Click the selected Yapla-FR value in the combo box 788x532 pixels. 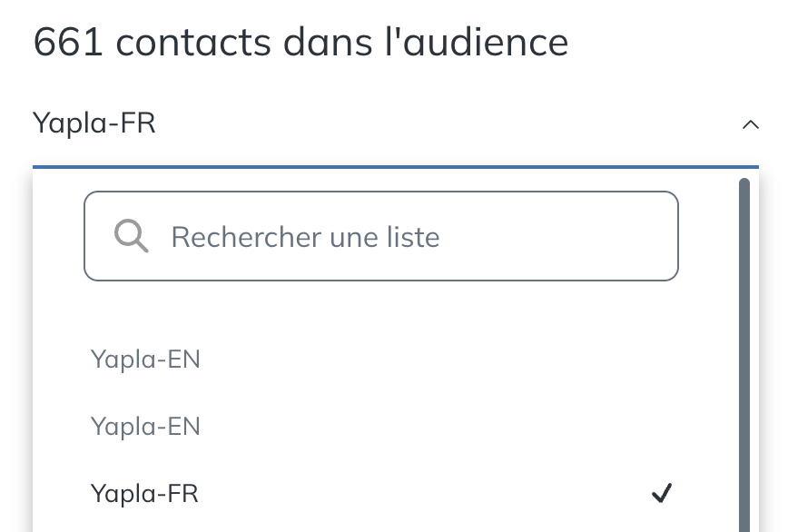coord(94,123)
